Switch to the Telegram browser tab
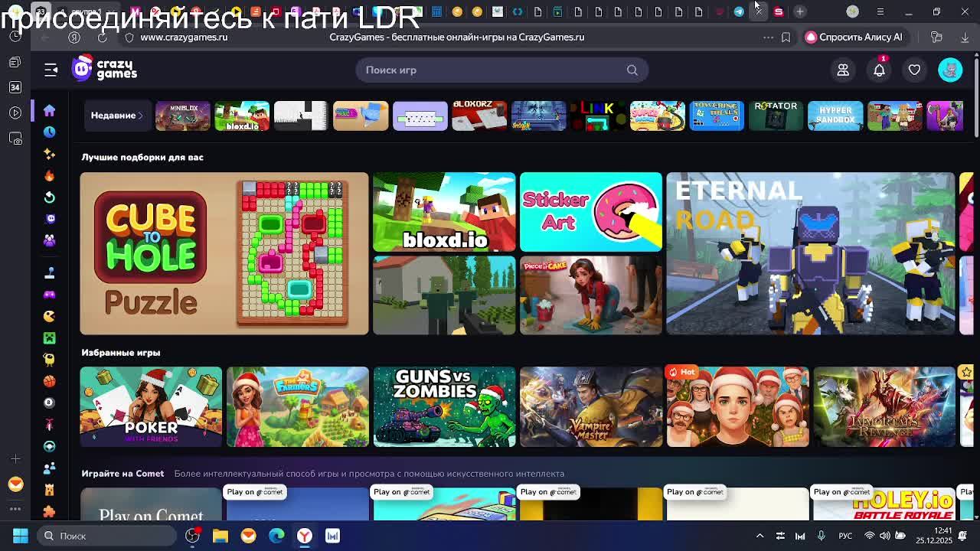 739,11
